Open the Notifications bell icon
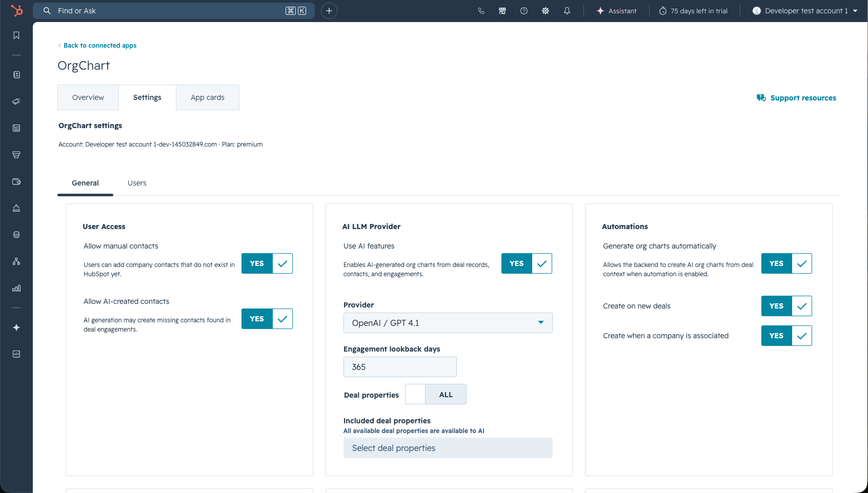 (567, 11)
